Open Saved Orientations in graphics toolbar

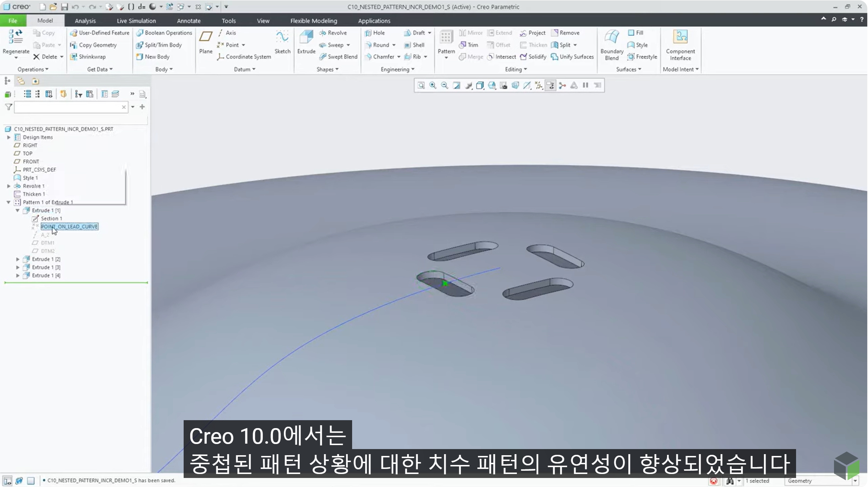492,86
